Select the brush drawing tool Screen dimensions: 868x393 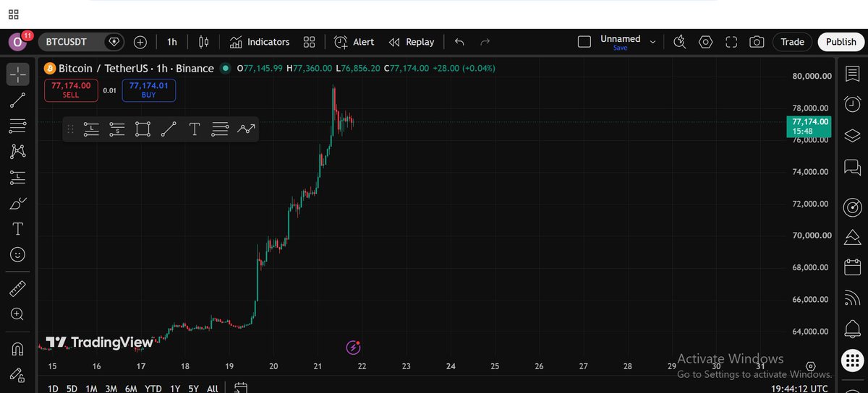coord(18,204)
